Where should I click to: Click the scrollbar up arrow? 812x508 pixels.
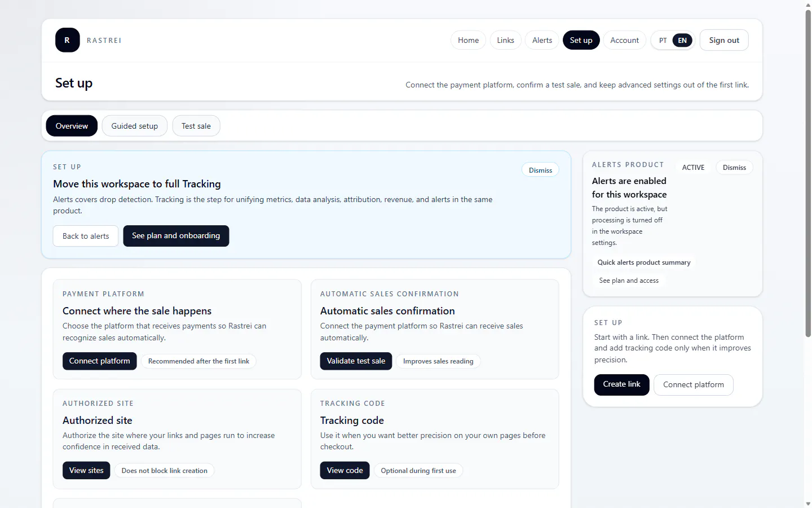click(x=808, y=5)
